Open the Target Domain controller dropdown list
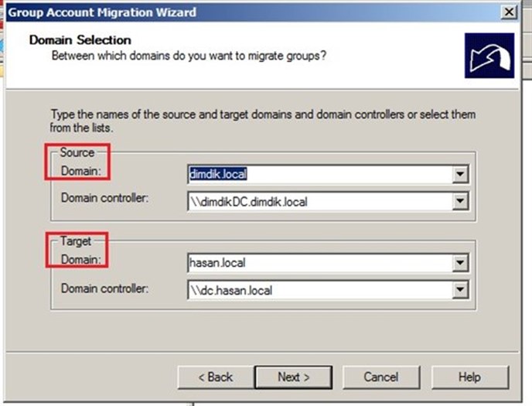 click(460, 290)
